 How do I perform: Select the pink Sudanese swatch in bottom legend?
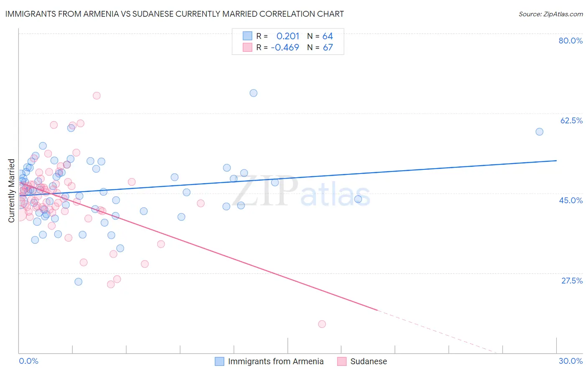point(342,361)
